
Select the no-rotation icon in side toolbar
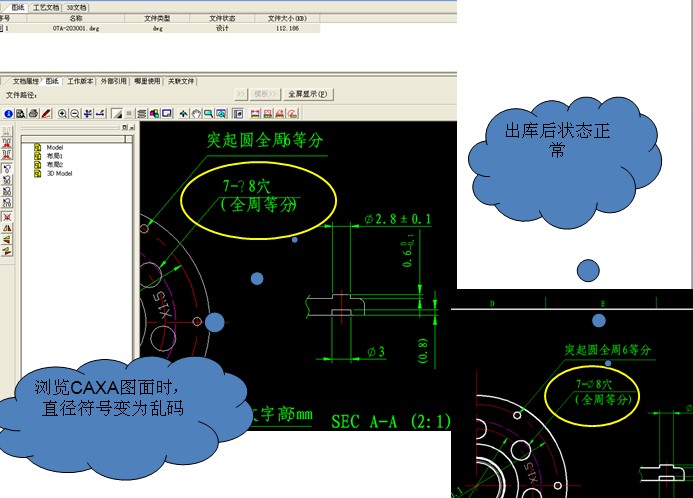(x=7, y=168)
